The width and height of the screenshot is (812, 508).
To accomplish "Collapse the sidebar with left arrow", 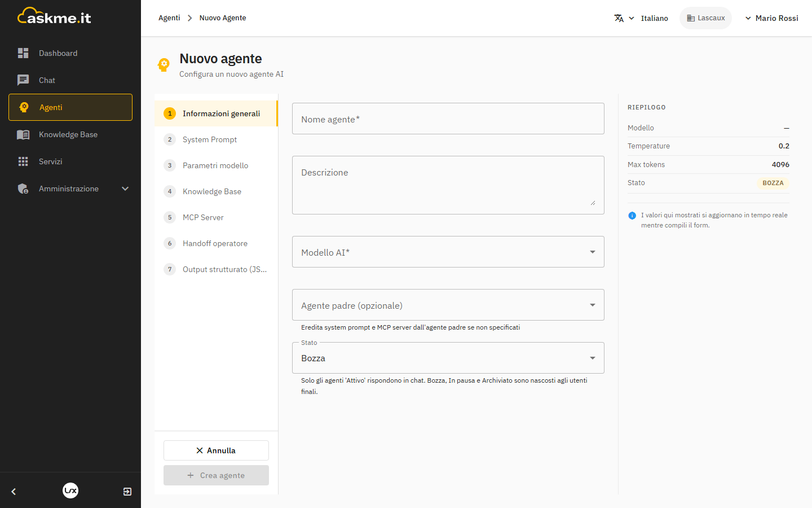I will [x=14, y=492].
